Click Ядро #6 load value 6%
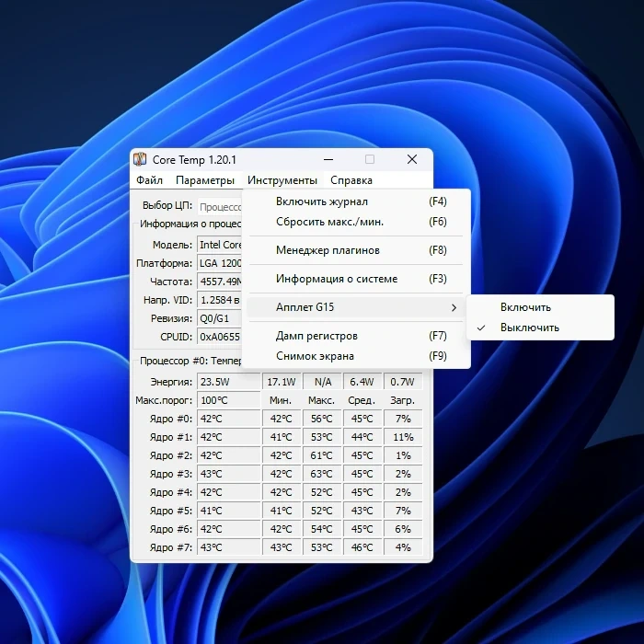Viewport: 644px width, 644px height. [x=403, y=529]
